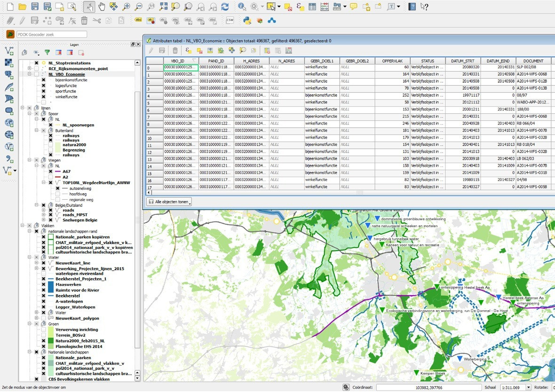This screenshot has height=392, width=555.
Task: Toggle the A2 road layer checkbox
Action: (50, 177)
